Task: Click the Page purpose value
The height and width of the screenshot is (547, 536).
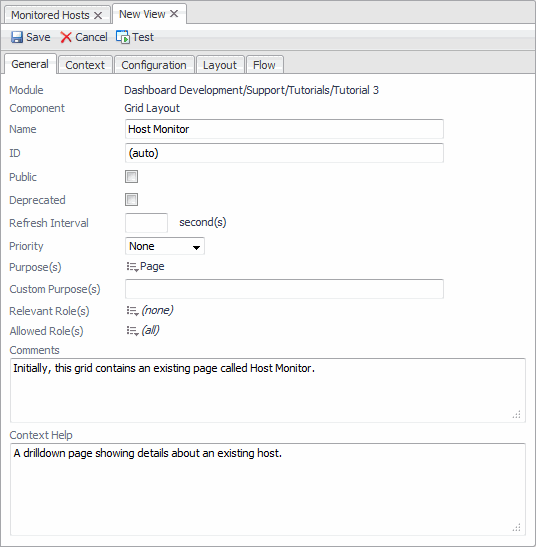Action: (152, 267)
